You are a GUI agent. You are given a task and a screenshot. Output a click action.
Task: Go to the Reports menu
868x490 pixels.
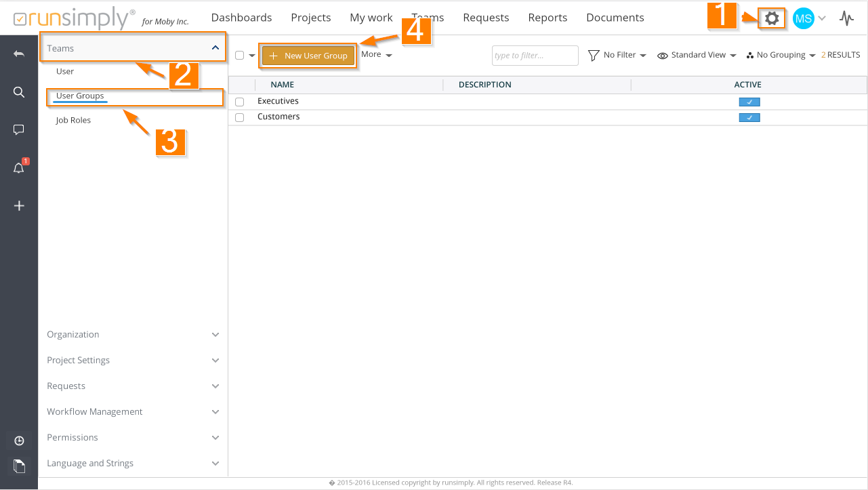[x=547, y=18]
